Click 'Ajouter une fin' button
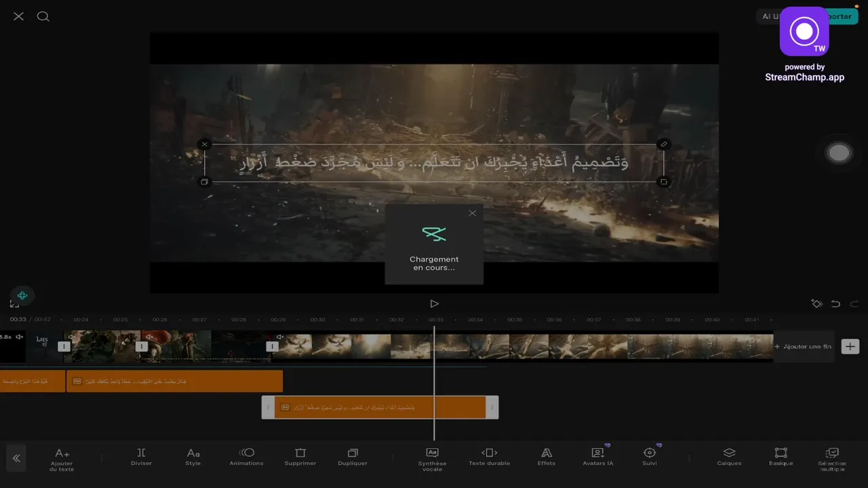Viewport: 868px width, 488px height. [803, 346]
